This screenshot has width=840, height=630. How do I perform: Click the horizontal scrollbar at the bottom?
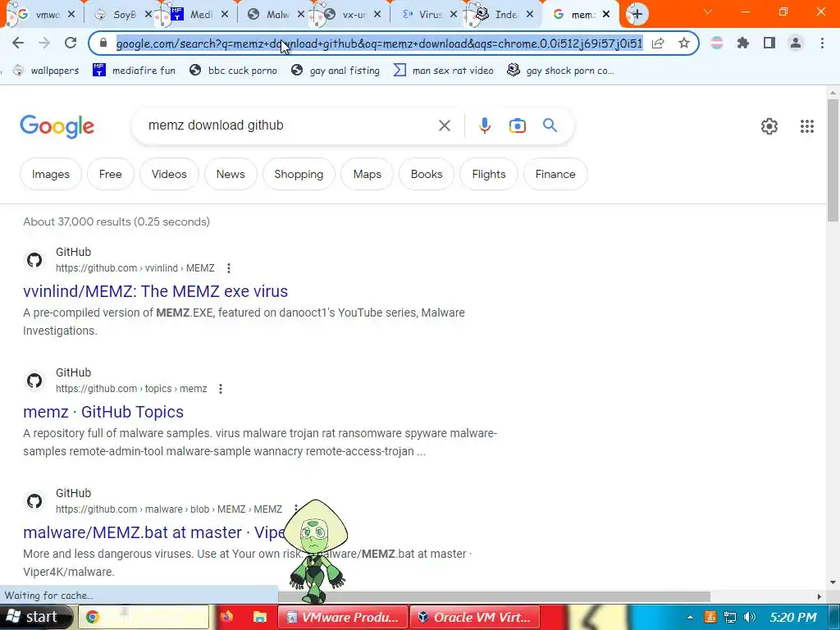pyautogui.click(x=495, y=596)
